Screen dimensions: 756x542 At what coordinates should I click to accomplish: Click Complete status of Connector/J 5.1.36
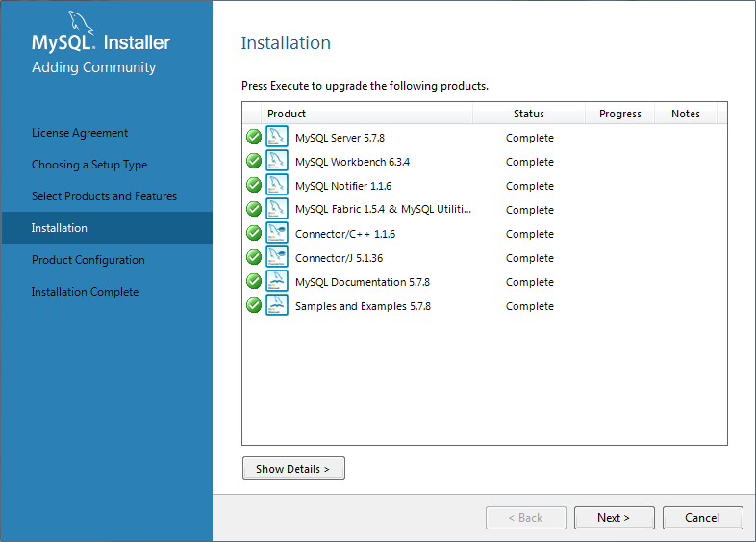(x=529, y=258)
